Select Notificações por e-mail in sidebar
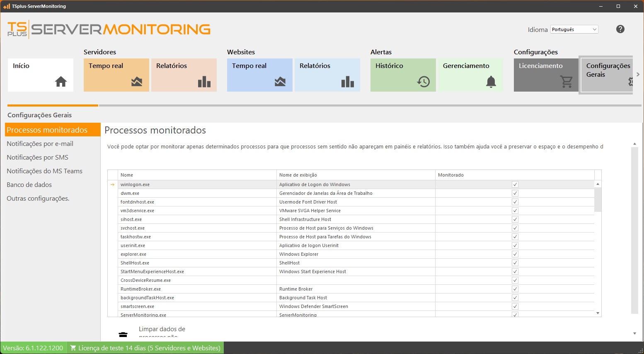644x354 pixels. pyautogui.click(x=40, y=144)
